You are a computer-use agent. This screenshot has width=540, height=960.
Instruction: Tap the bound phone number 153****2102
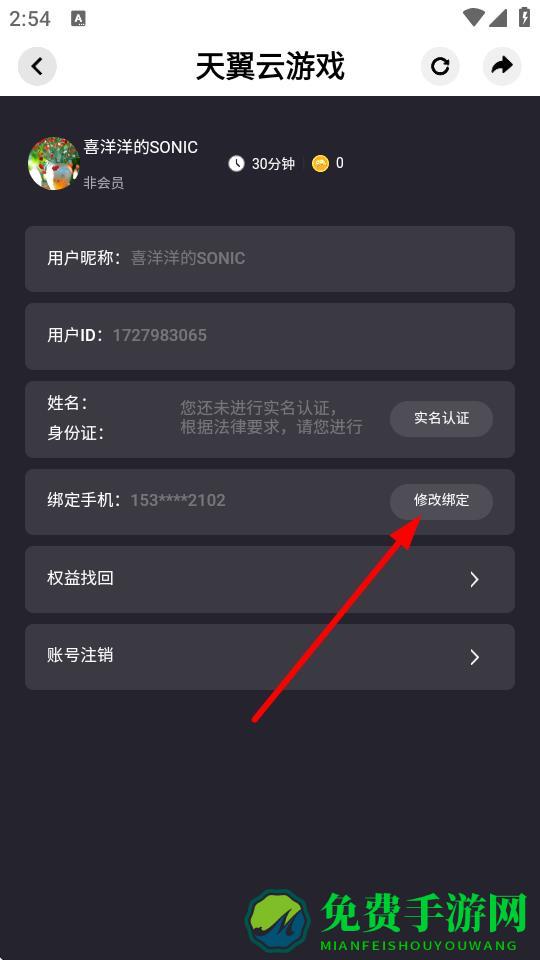pos(178,500)
